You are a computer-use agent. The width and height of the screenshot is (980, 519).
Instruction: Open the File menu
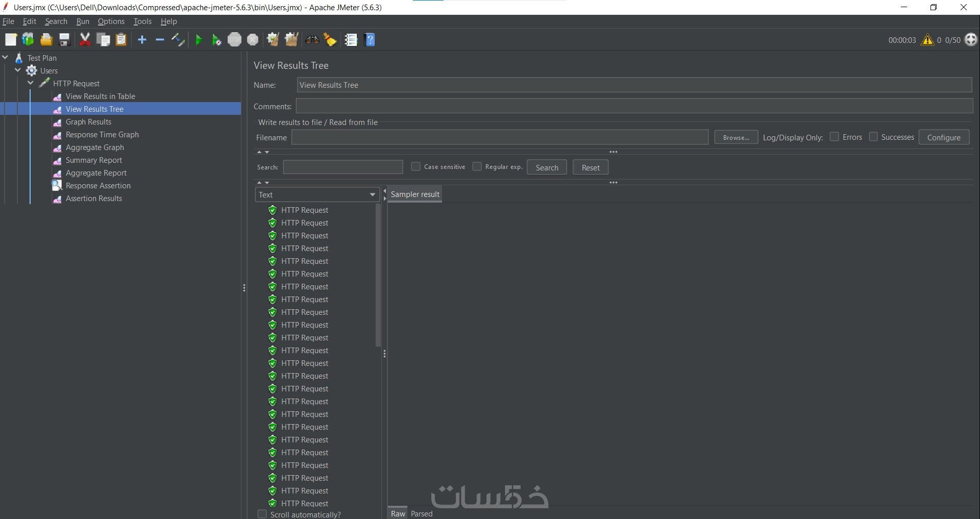8,21
